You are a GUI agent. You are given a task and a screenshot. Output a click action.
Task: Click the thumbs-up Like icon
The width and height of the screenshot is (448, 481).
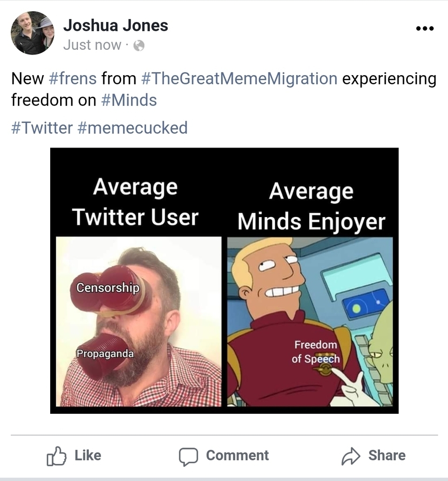(56, 456)
